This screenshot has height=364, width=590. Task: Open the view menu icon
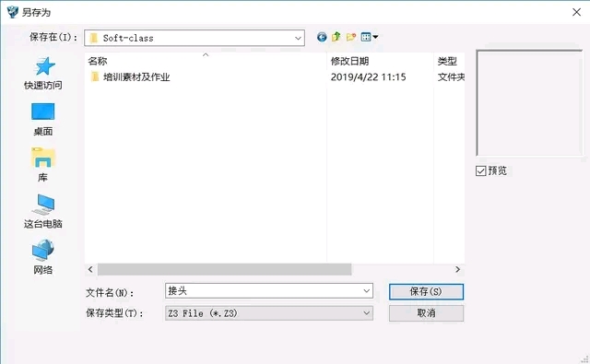click(370, 37)
